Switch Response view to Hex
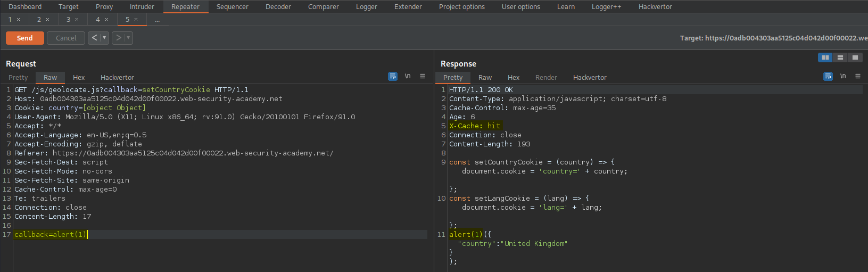 (x=514, y=77)
